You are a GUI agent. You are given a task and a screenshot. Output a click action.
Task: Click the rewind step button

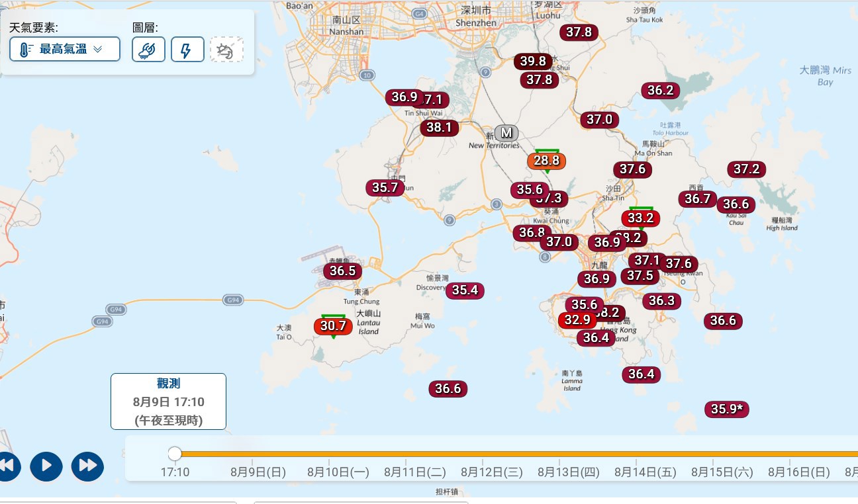(7, 466)
